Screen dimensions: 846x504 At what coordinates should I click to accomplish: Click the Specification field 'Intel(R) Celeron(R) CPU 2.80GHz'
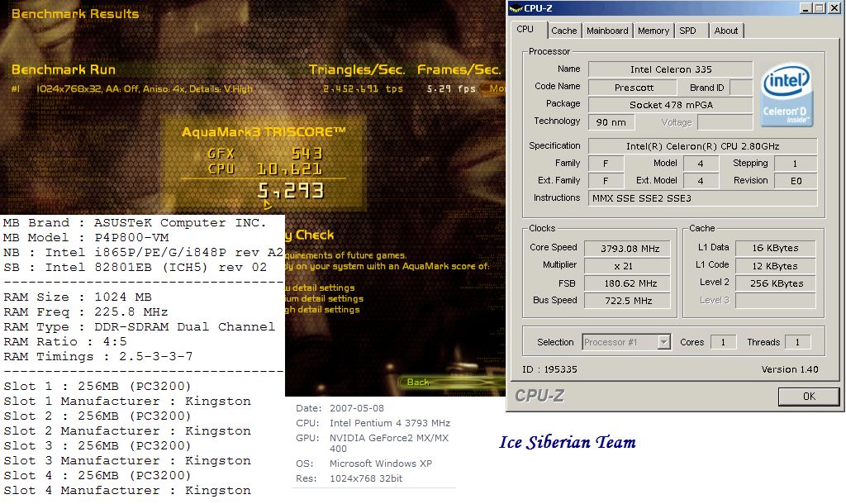(x=702, y=146)
